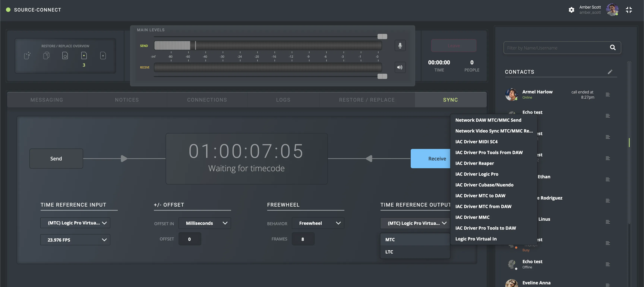This screenshot has height=287, width=644.
Task: Expand the Time Reference Input device dropdown
Action: pyautogui.click(x=75, y=223)
